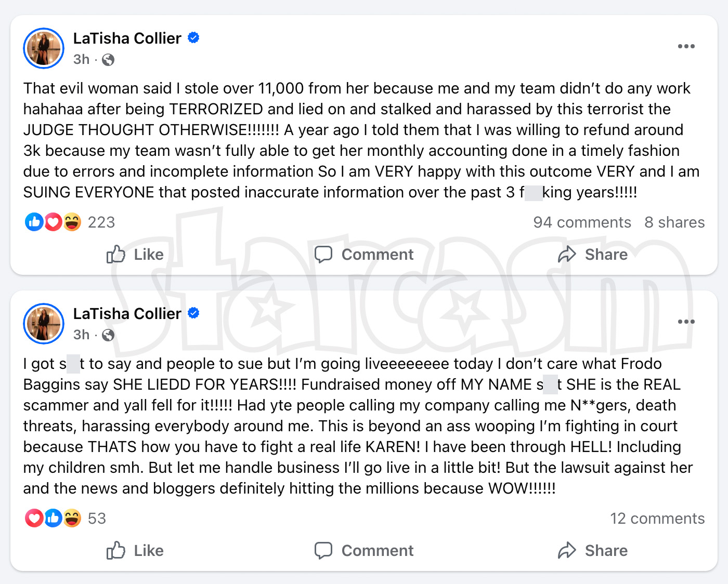Viewport: 728px width, 584px height.
Task: Click the public globe icon on second post
Action: 108,335
